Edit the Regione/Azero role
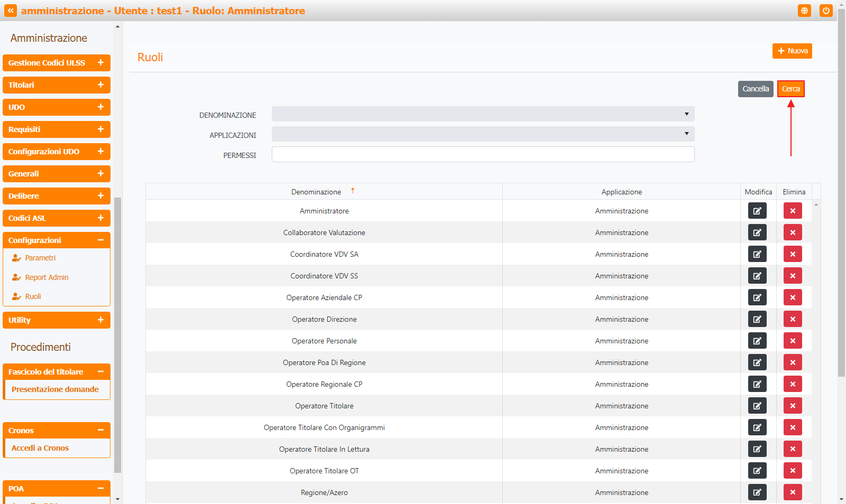 coord(757,492)
